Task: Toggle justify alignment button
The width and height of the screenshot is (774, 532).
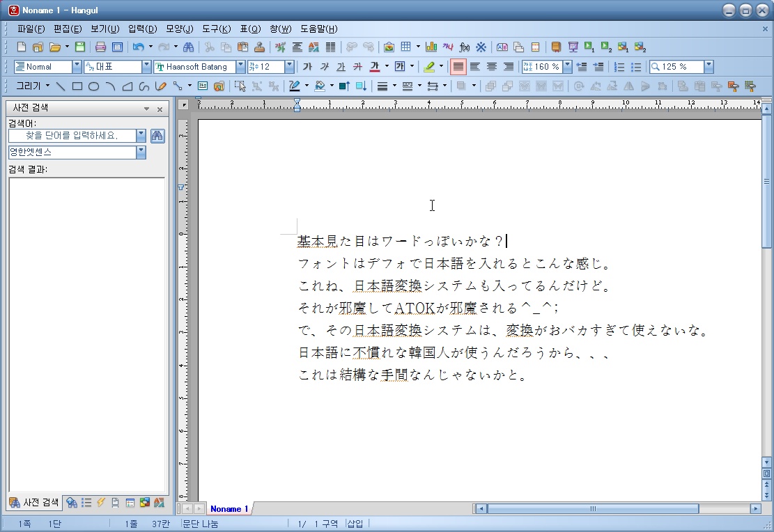Action: click(458, 67)
